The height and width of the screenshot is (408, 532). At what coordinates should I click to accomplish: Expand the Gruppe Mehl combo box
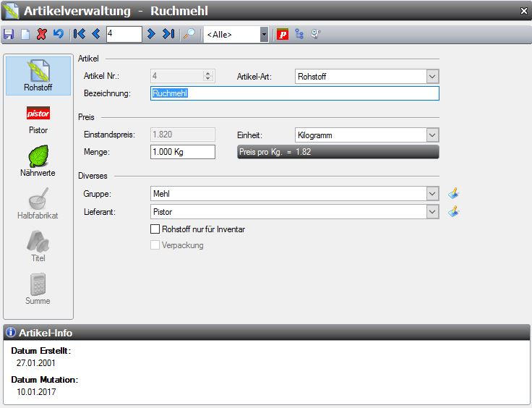432,193
